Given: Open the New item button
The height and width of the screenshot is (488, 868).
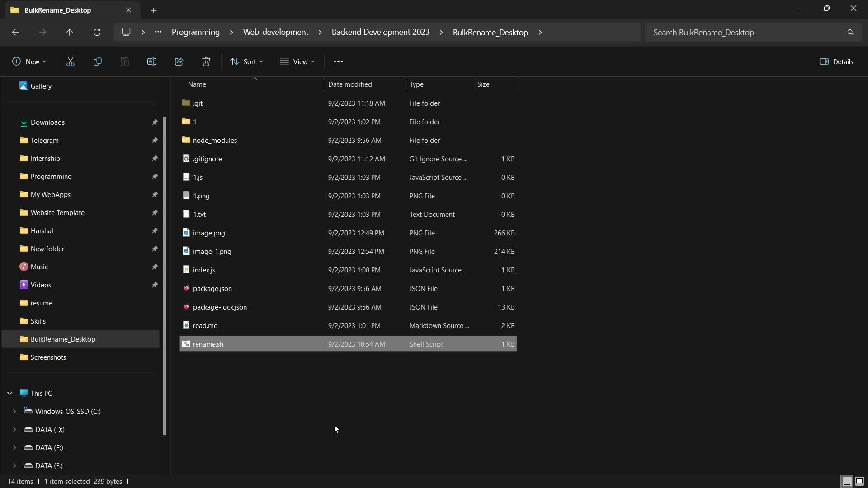Looking at the screenshot, I should pos(29,61).
